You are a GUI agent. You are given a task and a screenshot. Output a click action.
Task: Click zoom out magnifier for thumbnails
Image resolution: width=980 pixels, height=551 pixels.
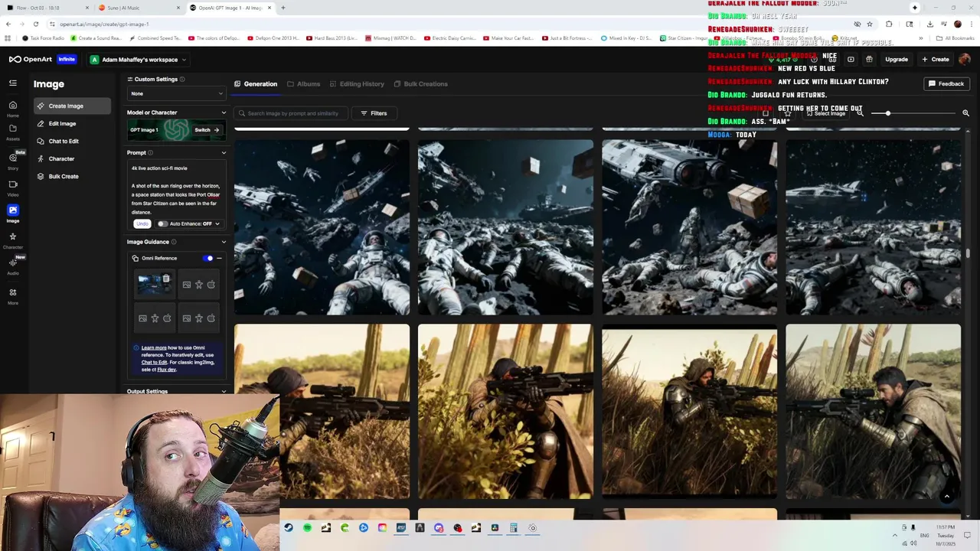coord(861,113)
